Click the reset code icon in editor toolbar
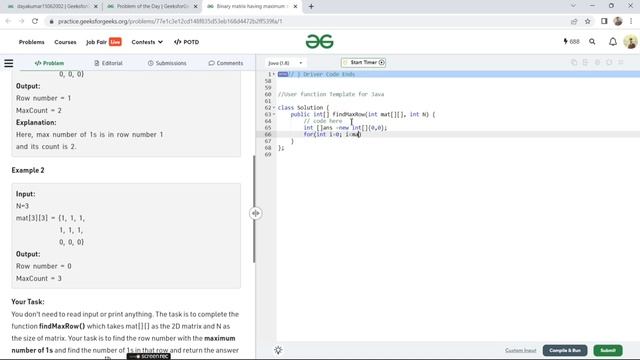This screenshot has width=640, height=360. (609, 62)
